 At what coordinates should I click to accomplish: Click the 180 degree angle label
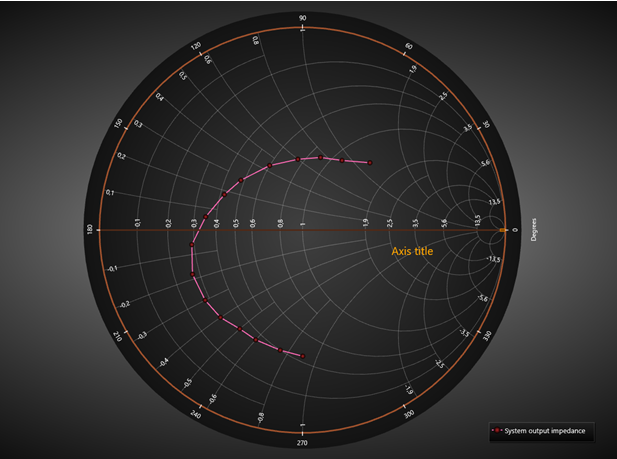pyautogui.click(x=89, y=230)
